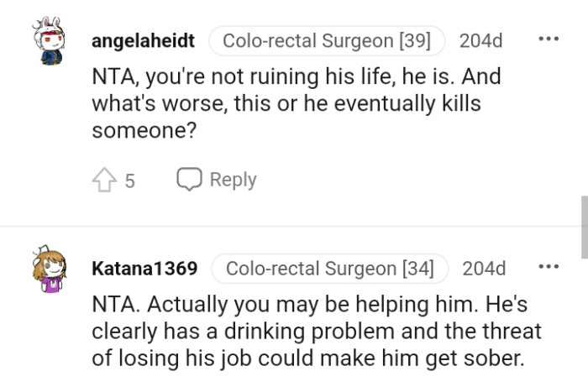The width and height of the screenshot is (588, 387).
Task: Click the speech bubble reply icon
Action: click(x=189, y=179)
